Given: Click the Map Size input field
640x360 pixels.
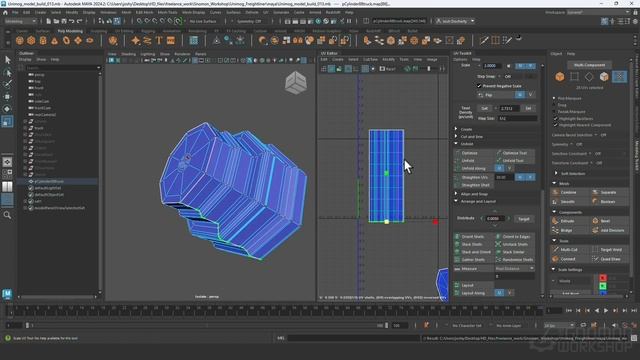Looking at the screenshot, I should pos(517,118).
